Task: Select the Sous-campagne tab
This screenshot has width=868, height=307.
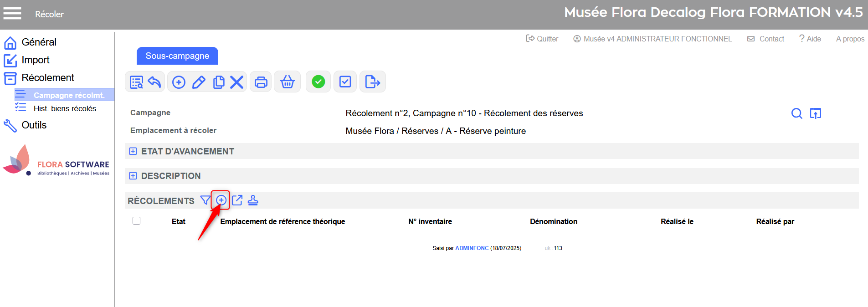Action: tap(177, 56)
